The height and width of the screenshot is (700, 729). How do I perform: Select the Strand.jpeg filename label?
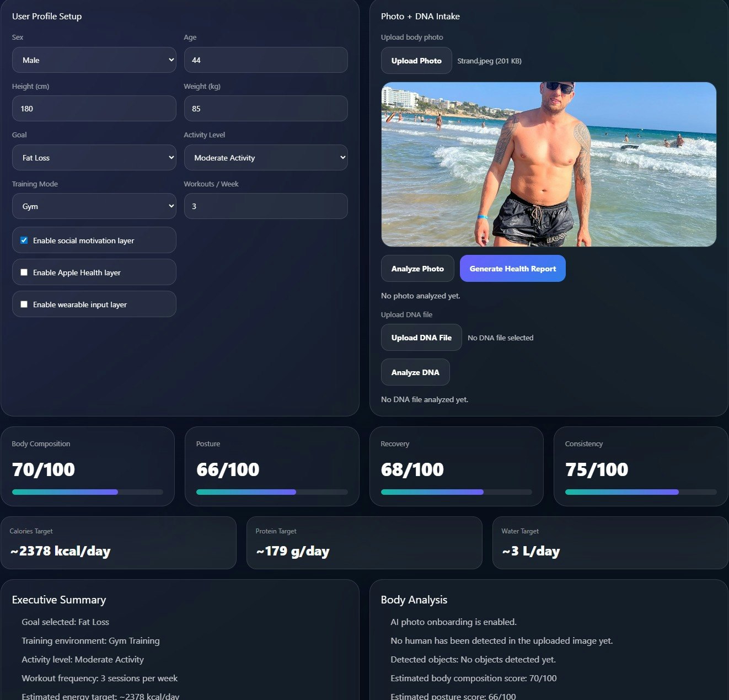pos(489,61)
